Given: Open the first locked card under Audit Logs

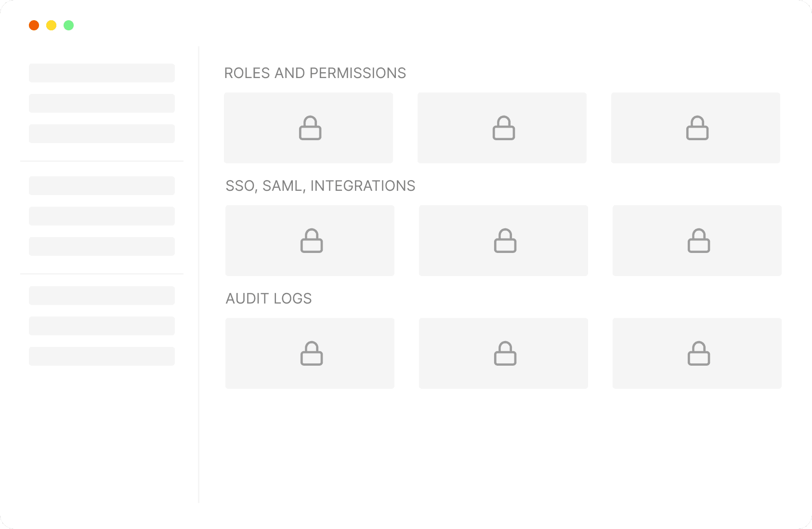Looking at the screenshot, I should (310, 353).
